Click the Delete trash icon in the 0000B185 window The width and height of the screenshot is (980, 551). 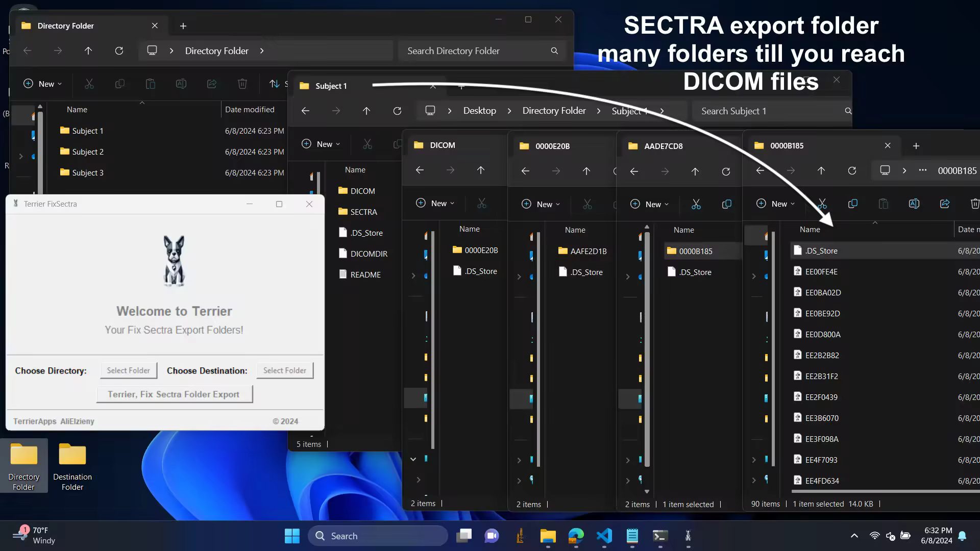[x=974, y=204]
